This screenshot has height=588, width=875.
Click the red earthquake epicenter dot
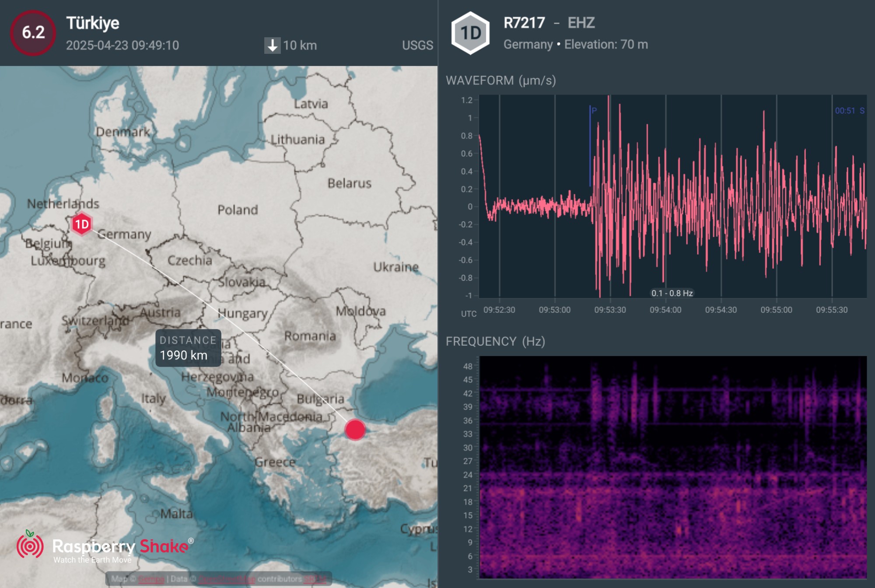(355, 430)
